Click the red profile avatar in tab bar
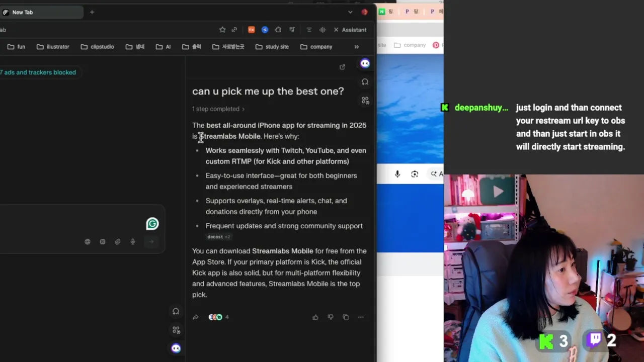The height and width of the screenshot is (362, 644). (x=364, y=12)
